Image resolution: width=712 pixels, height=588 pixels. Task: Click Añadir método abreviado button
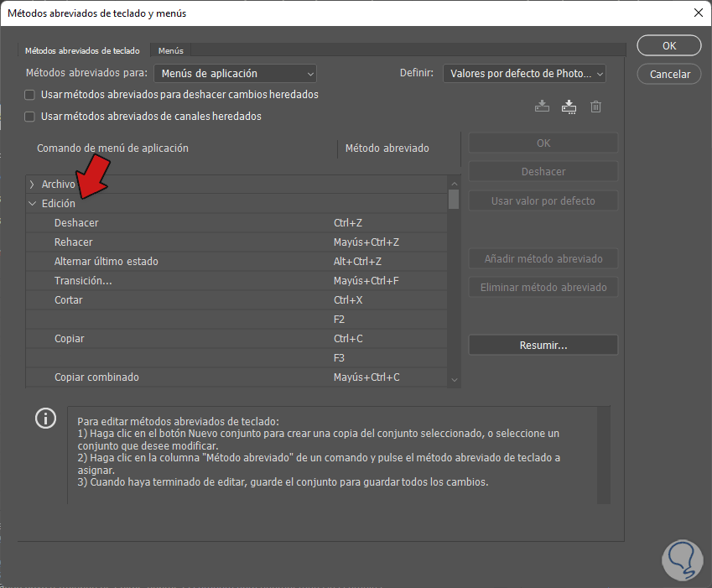pyautogui.click(x=543, y=259)
